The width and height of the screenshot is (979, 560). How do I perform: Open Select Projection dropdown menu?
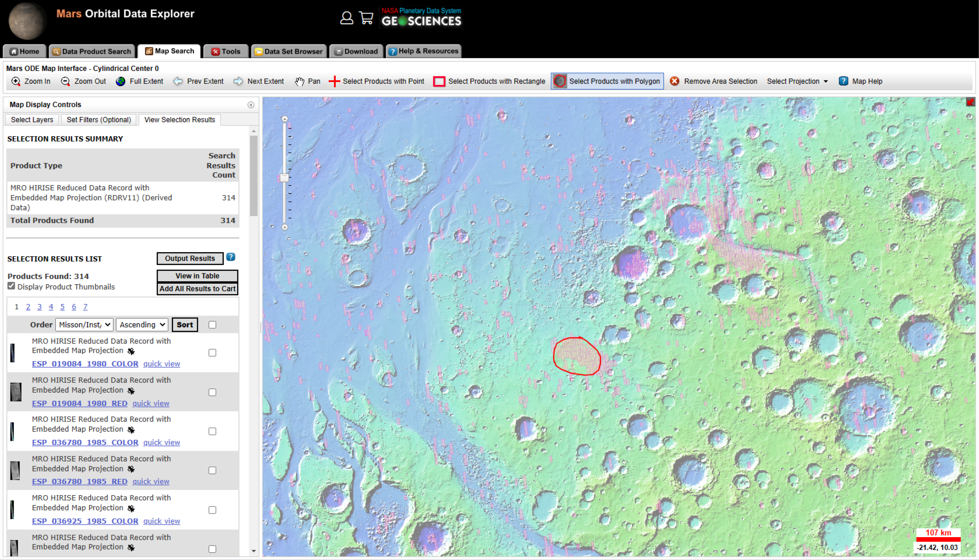[x=797, y=81]
